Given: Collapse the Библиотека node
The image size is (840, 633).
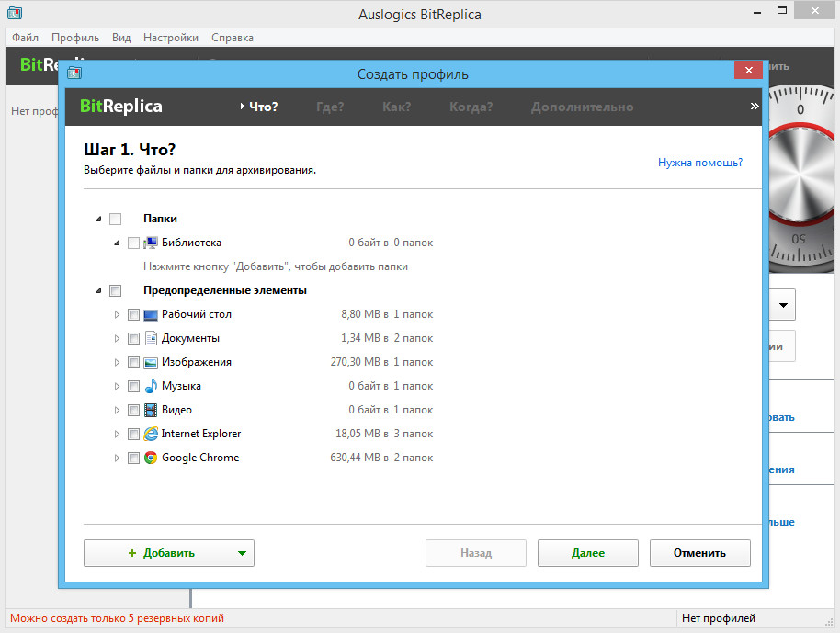Looking at the screenshot, I should click(x=117, y=243).
